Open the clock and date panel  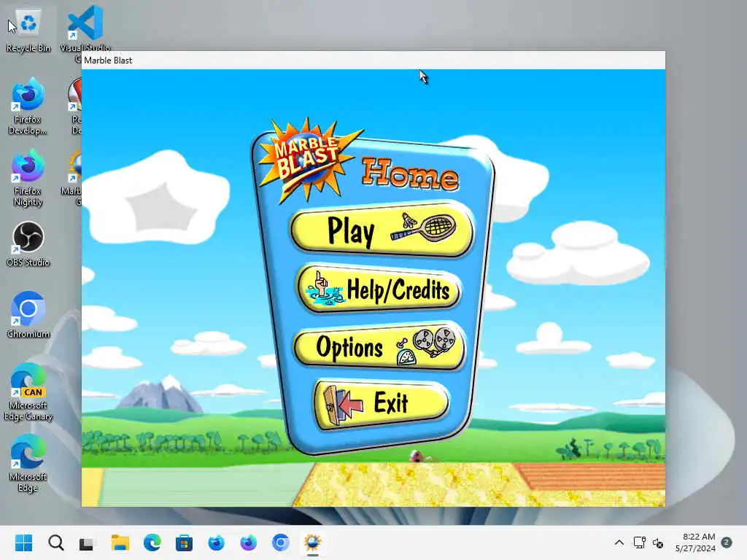(695, 542)
